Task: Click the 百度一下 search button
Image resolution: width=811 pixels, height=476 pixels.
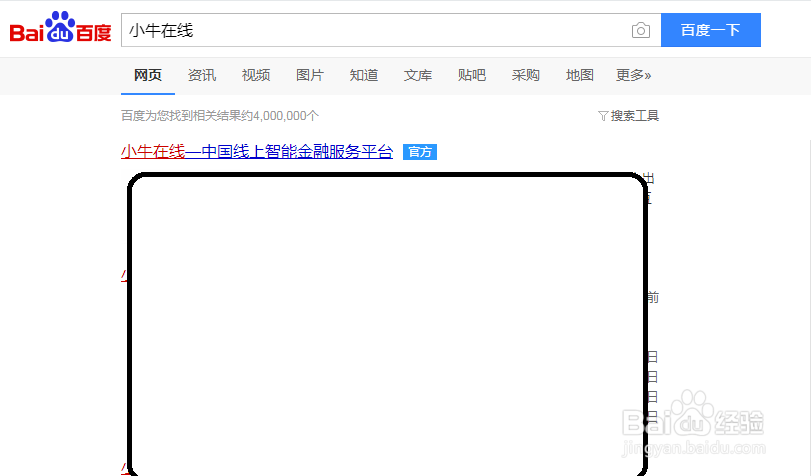Action: point(711,30)
